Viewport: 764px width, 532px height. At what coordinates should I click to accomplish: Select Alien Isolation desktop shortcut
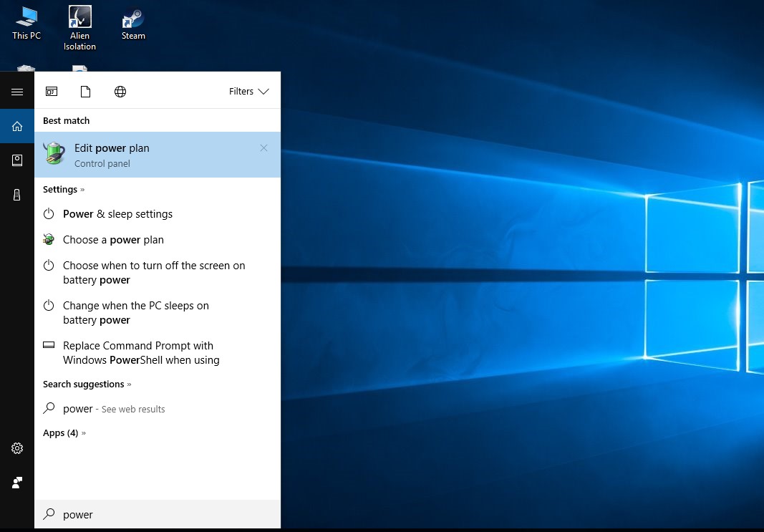click(x=79, y=28)
